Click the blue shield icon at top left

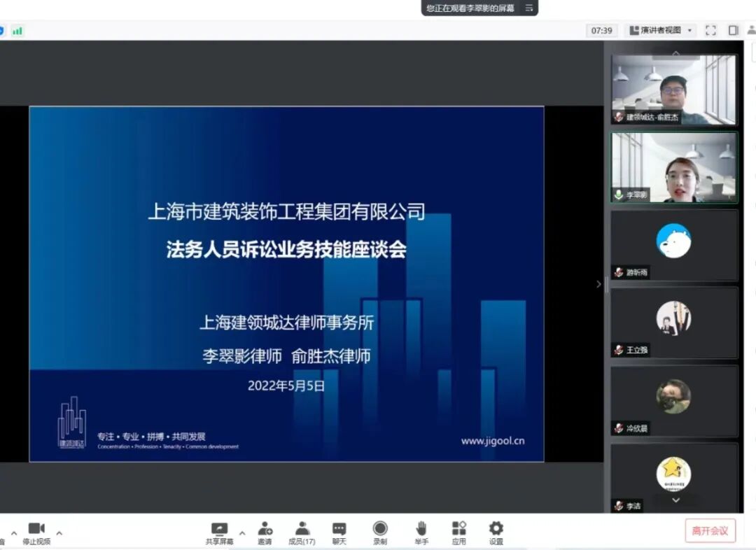click(x=1, y=31)
